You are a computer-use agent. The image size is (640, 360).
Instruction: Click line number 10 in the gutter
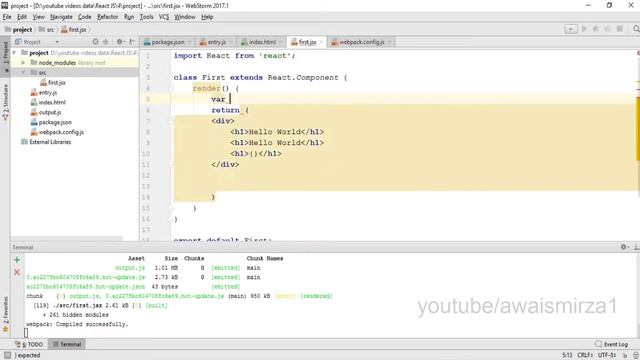[146, 154]
